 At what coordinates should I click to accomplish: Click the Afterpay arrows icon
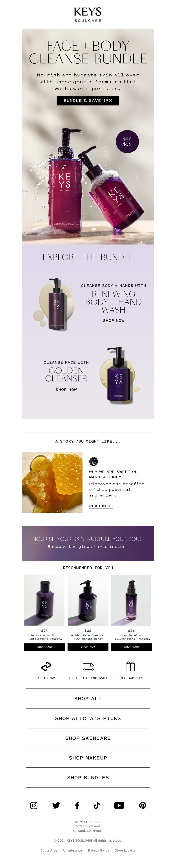pos(46,666)
